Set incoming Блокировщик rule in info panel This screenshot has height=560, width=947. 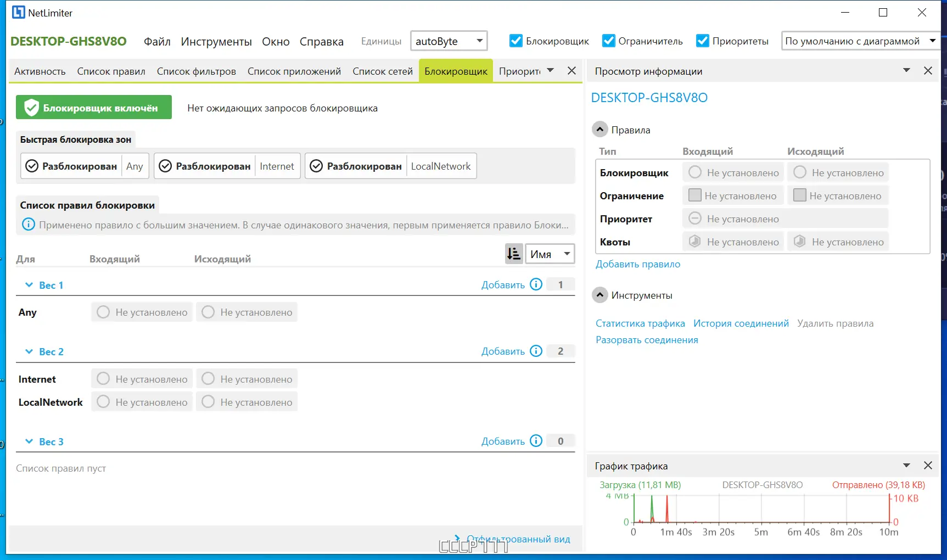point(733,172)
